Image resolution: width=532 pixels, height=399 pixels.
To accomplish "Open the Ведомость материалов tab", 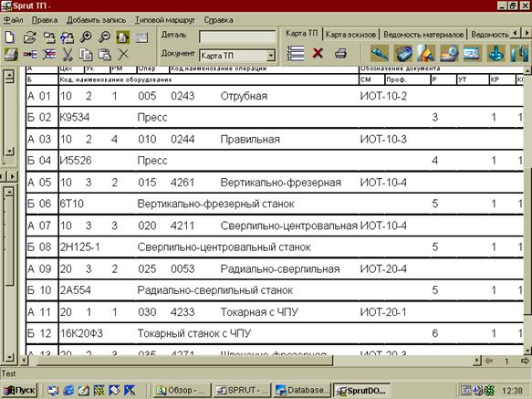I will [422, 35].
